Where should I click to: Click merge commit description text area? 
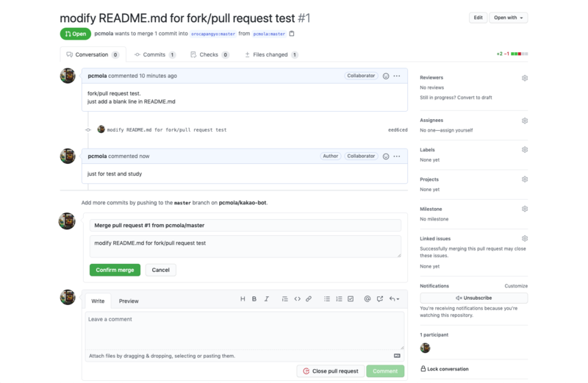[x=245, y=246]
